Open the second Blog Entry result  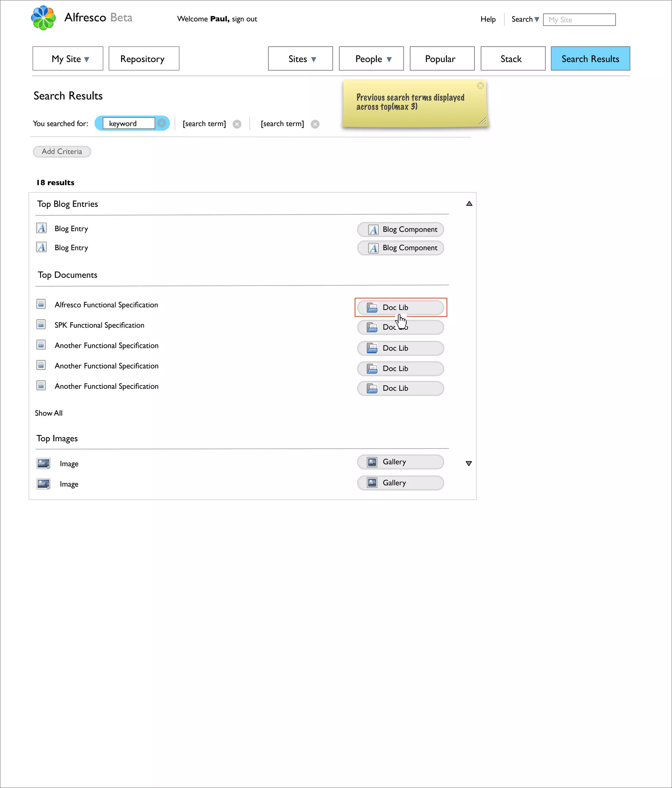pos(72,248)
